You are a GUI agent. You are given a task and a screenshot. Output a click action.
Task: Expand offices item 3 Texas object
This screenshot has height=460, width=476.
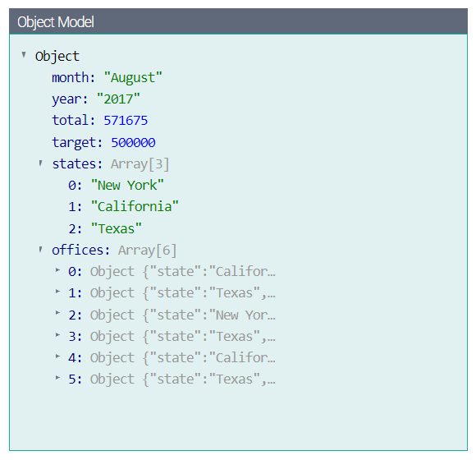pos(57,334)
